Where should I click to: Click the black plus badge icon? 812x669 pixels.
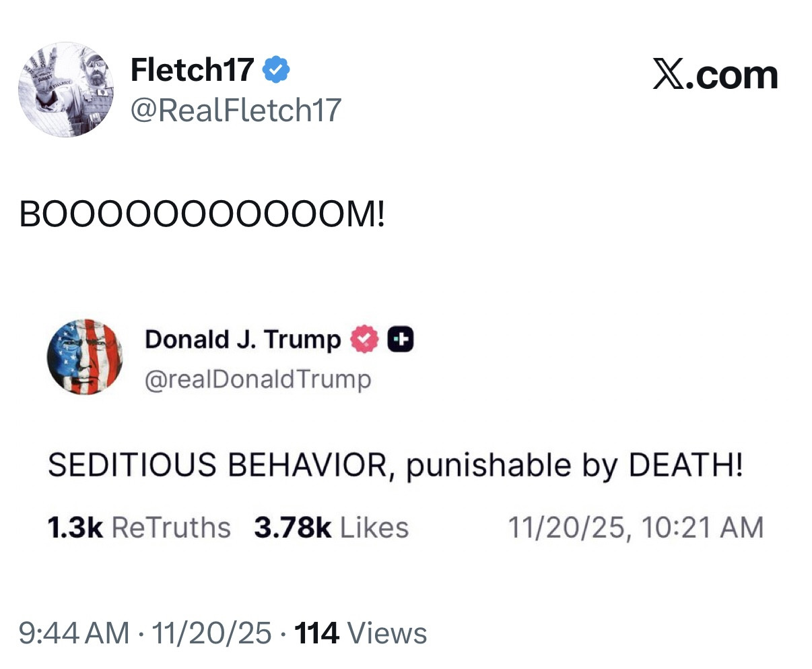point(400,340)
